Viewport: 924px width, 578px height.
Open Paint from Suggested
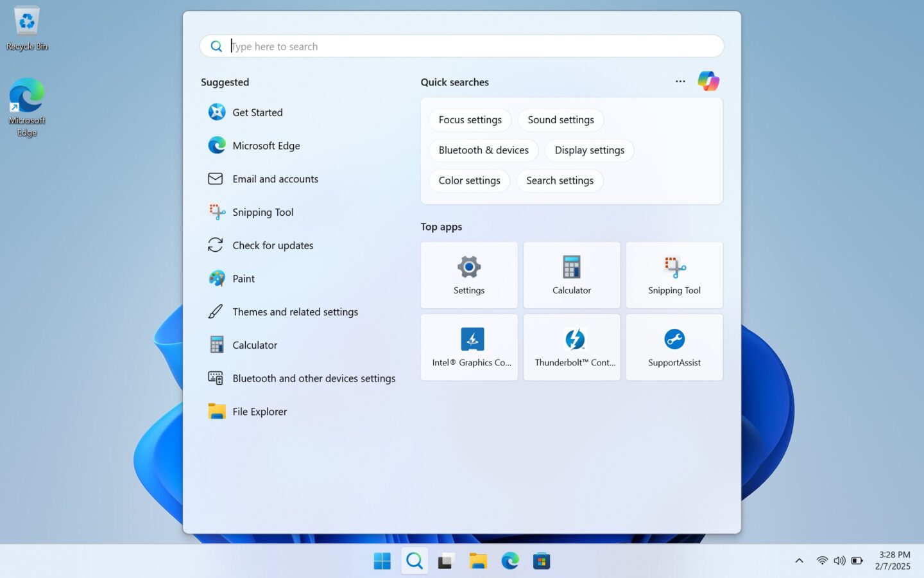click(x=244, y=278)
